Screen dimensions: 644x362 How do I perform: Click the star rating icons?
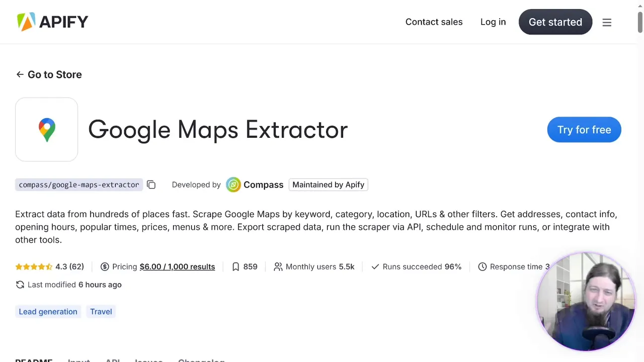coord(34,266)
